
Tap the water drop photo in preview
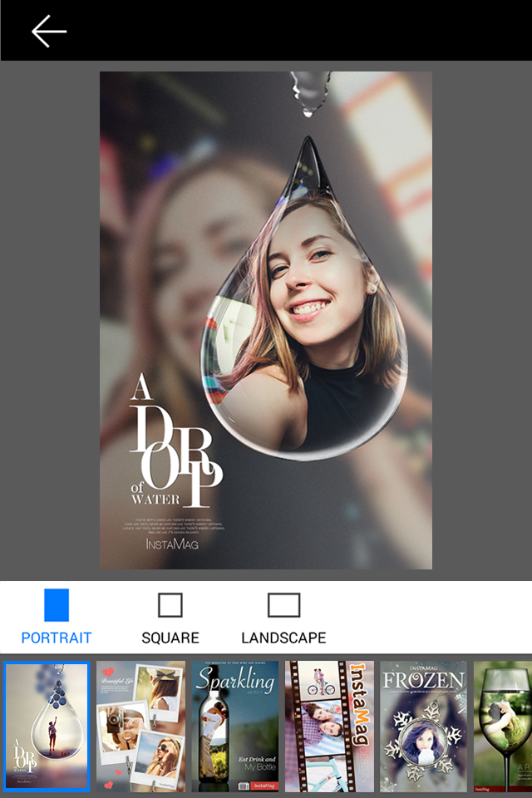(304, 300)
